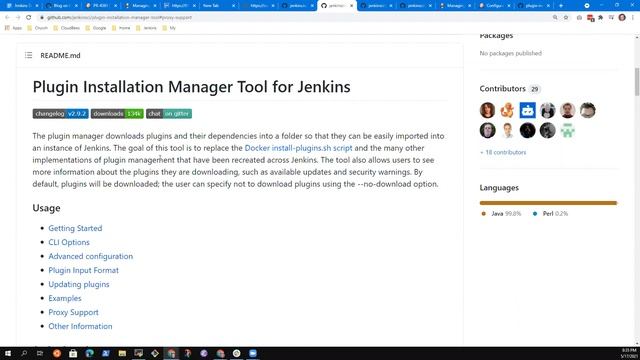Open File Explorer from the taskbar
Image resolution: width=640 pixels, height=360 pixels.
coord(122,353)
